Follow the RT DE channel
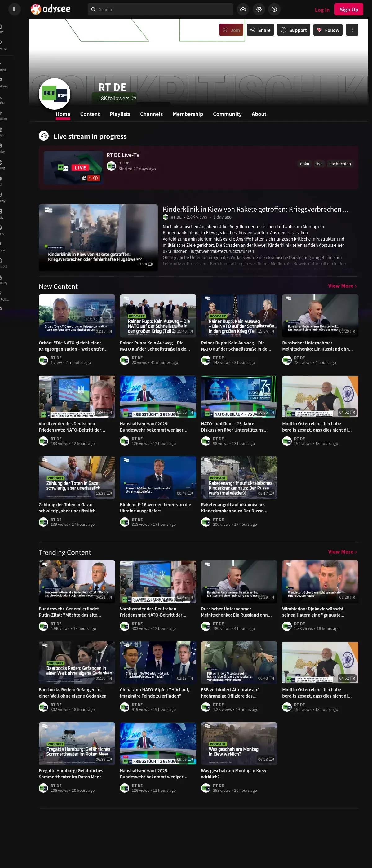Viewport: 372px width, 868px height. point(328,30)
